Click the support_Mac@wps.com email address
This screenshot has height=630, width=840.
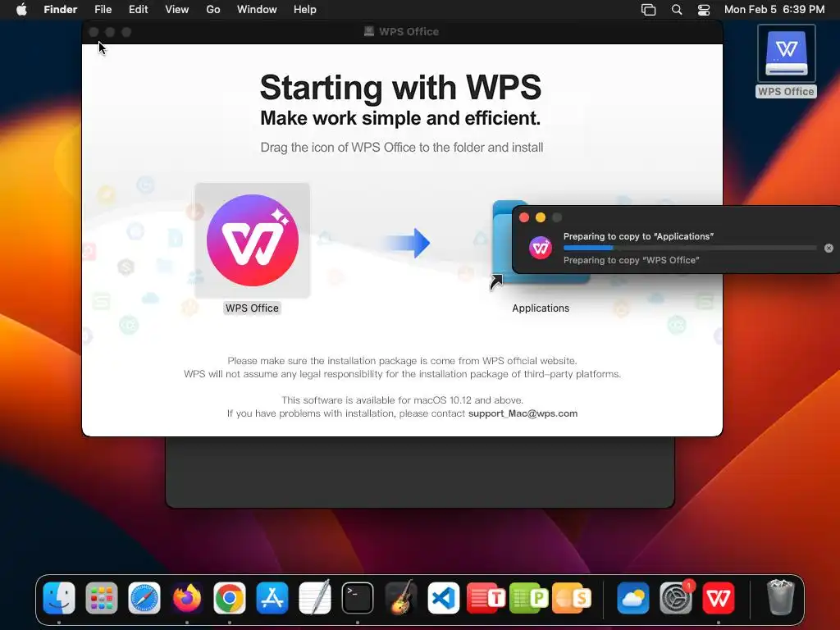point(523,413)
